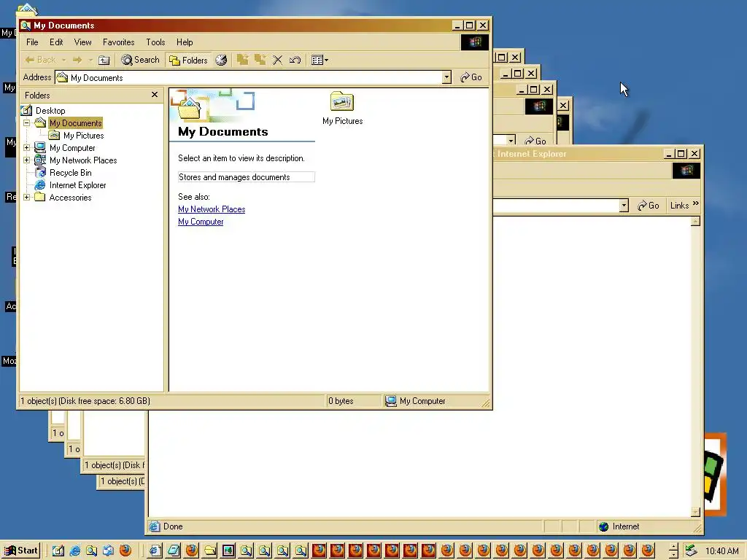Click the Windows logo throbber in My Documents window
This screenshot has height=560, width=747.
click(x=474, y=42)
